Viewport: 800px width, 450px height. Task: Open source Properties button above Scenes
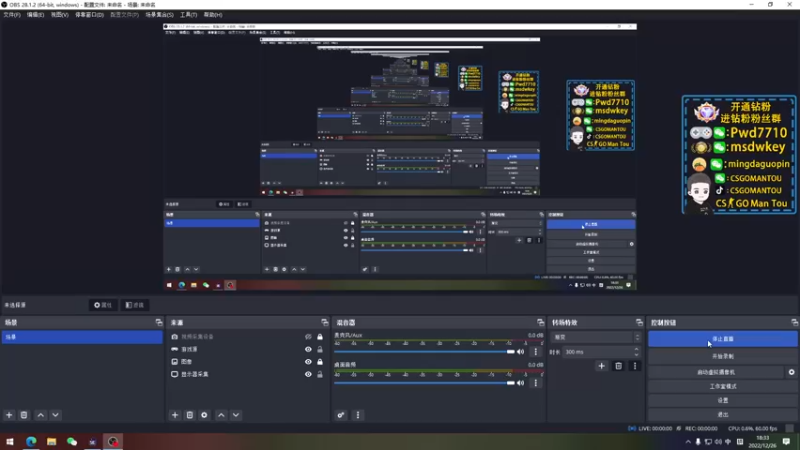(x=103, y=305)
